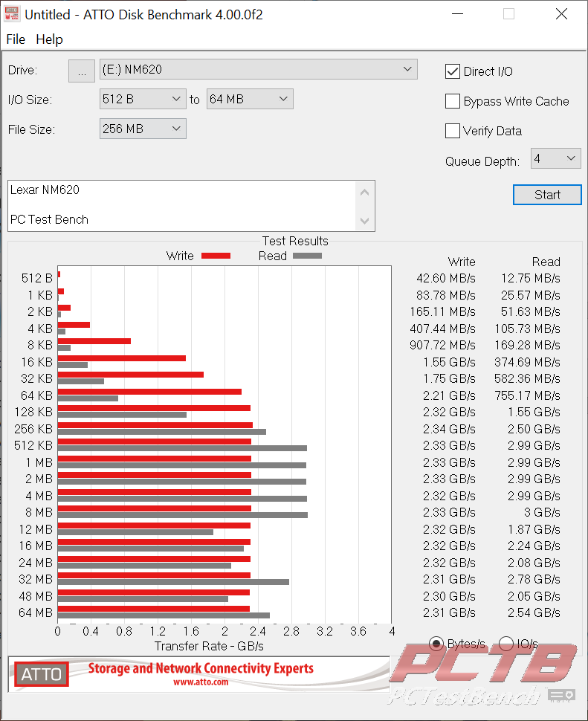Open the File menu
The image size is (588, 721).
(15, 39)
